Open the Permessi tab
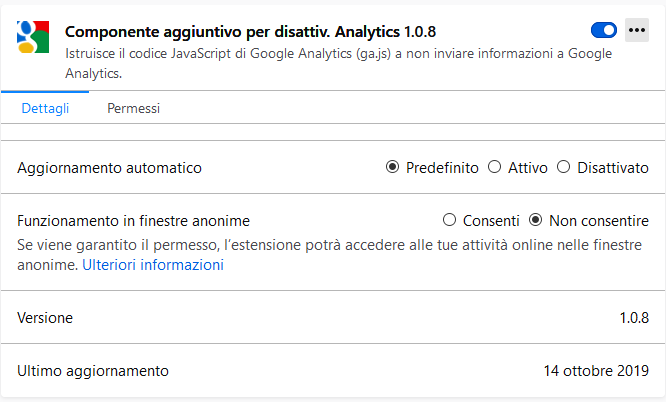The width and height of the screenshot is (666, 402). [x=133, y=108]
